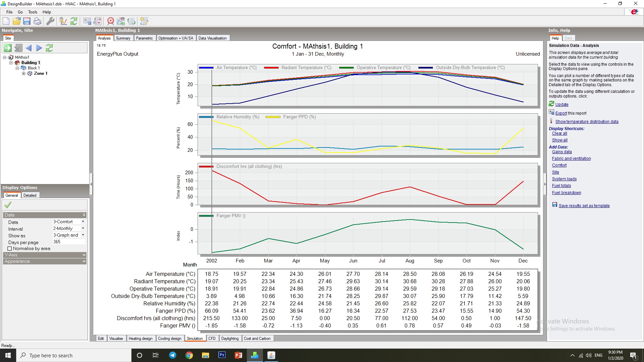Collapse the Building 1 tree node
The height and width of the screenshot is (362, 644).
coord(11,63)
